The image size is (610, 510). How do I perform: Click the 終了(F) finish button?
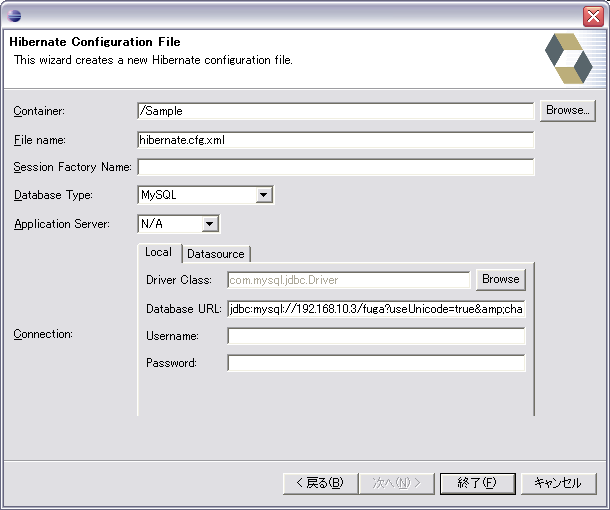pyautogui.click(x=477, y=483)
